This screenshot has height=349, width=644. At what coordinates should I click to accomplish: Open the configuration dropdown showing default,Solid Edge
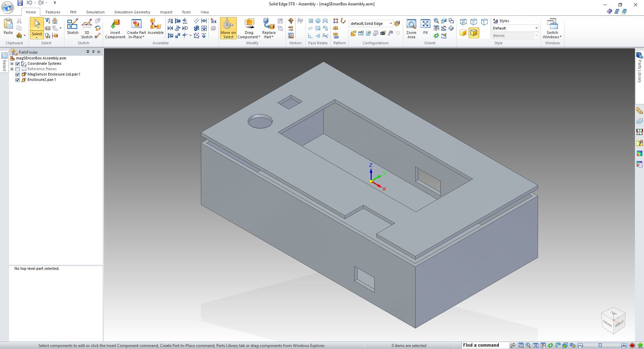point(390,23)
